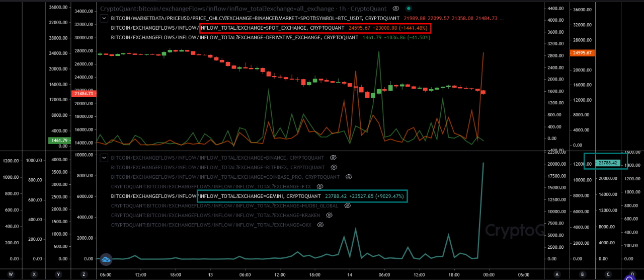644x280 pixels.
Task: Unhide the COINBASE_PRO inflow series
Action: [x=348, y=177]
